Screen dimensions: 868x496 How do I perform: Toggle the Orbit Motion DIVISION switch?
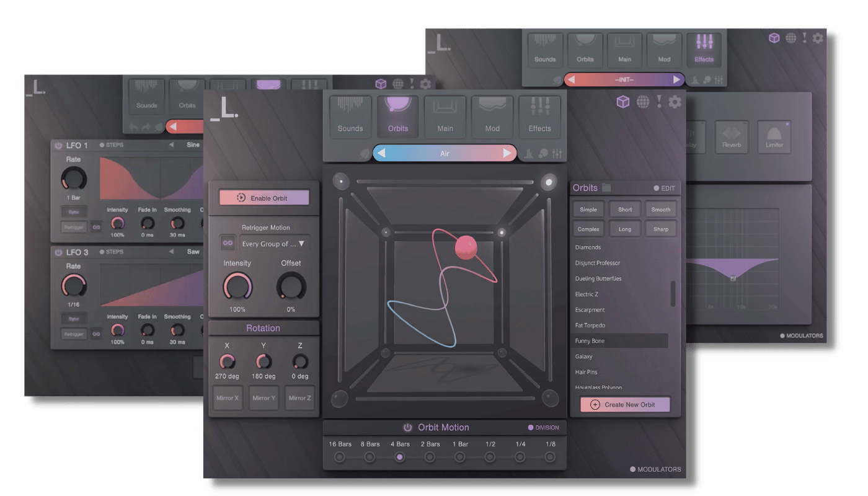[x=543, y=428]
